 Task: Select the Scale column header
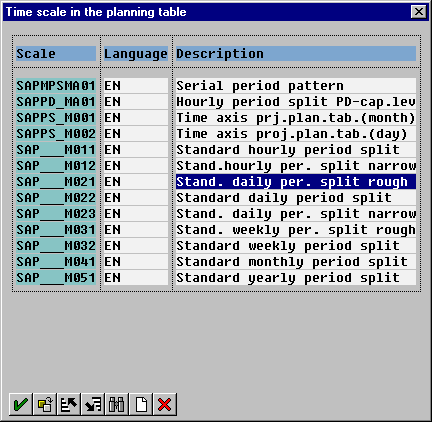pyautogui.click(x=56, y=54)
